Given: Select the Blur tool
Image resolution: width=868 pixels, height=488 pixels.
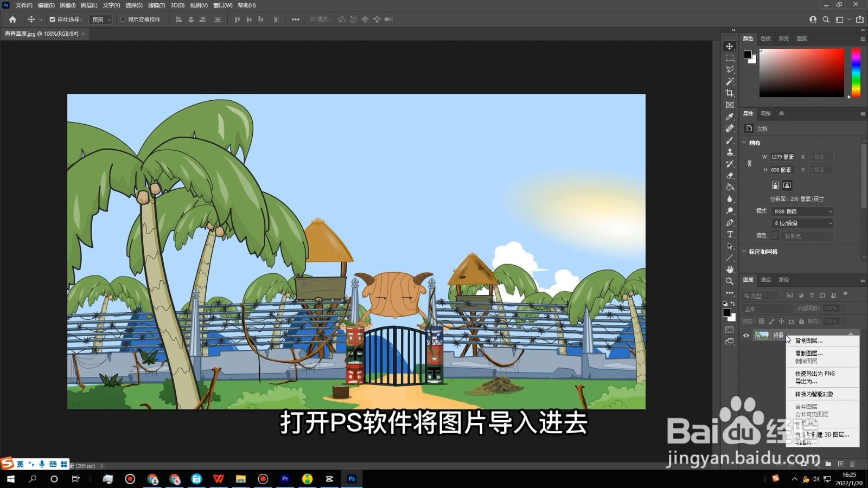Looking at the screenshot, I should (730, 199).
